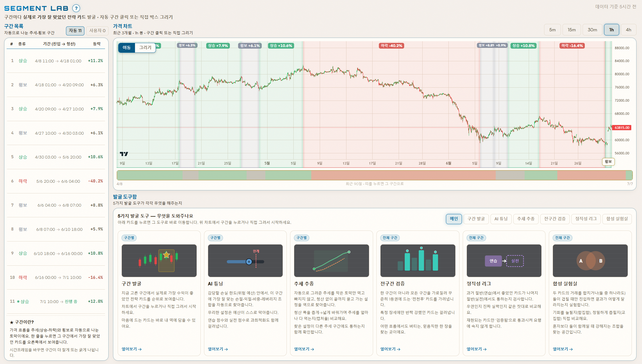The height and width of the screenshot is (364, 642).
Task: Open the 정직성 리그 연습-실전 illustration
Action: pos(504,261)
